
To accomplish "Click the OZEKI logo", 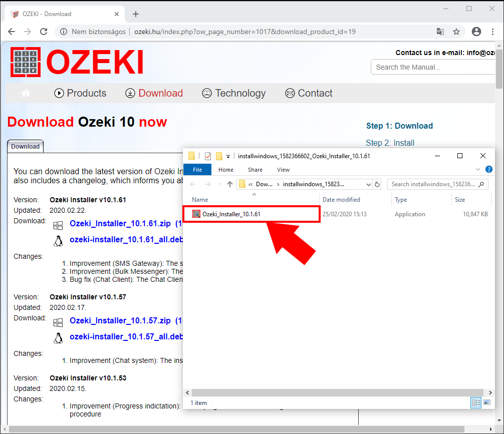I will [x=77, y=62].
